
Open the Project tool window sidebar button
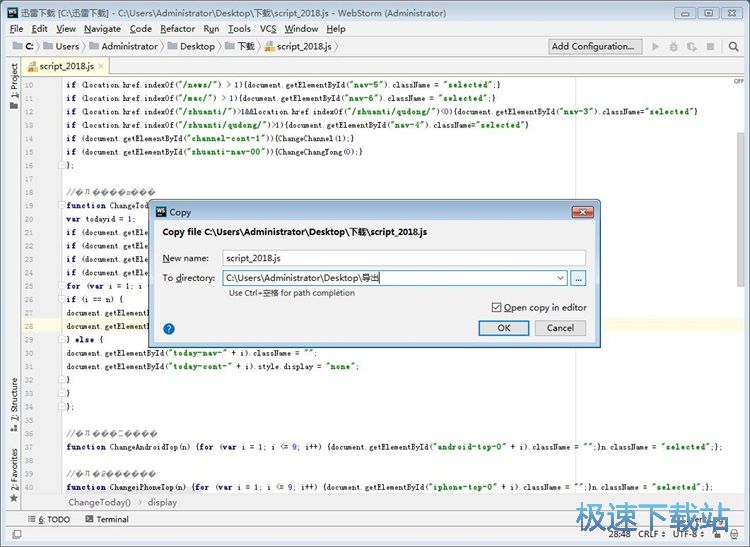click(x=14, y=86)
